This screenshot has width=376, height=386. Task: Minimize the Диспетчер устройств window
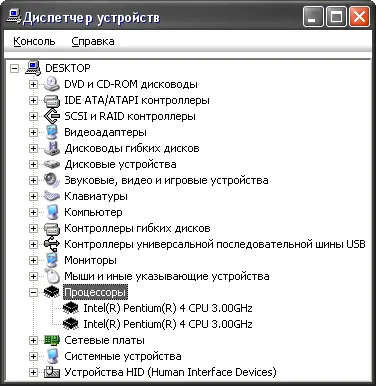pos(313,17)
